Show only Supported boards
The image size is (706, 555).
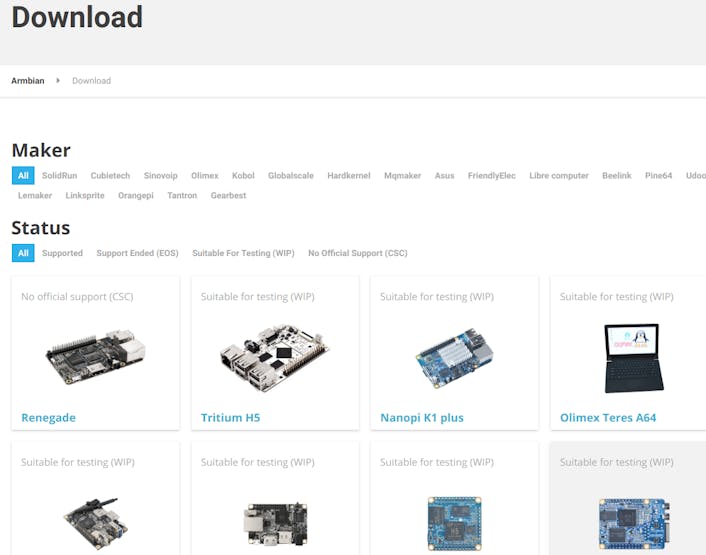(63, 253)
